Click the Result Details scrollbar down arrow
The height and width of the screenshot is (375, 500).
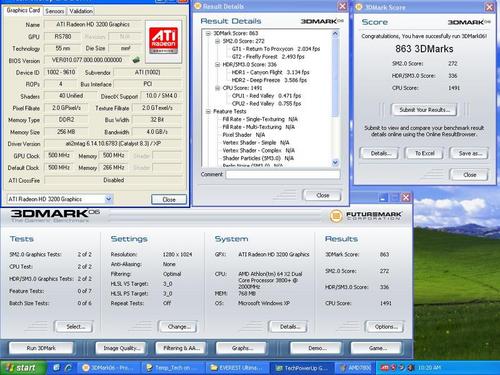[335, 162]
